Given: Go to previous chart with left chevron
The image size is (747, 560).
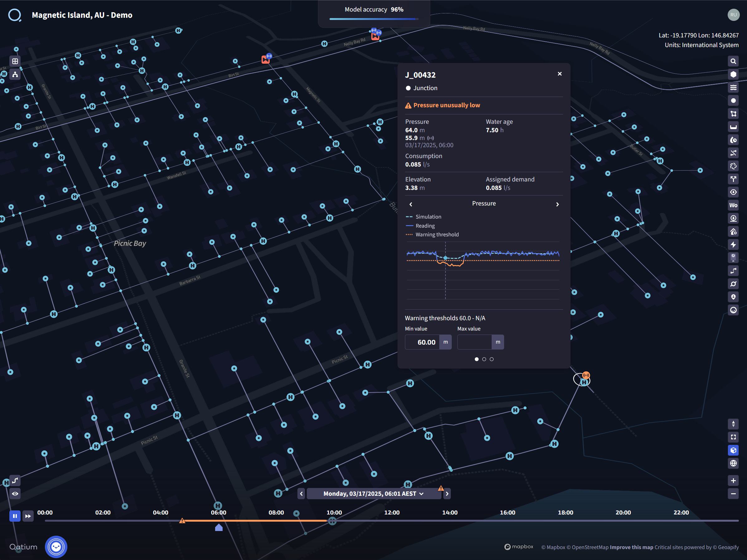Looking at the screenshot, I should (411, 204).
